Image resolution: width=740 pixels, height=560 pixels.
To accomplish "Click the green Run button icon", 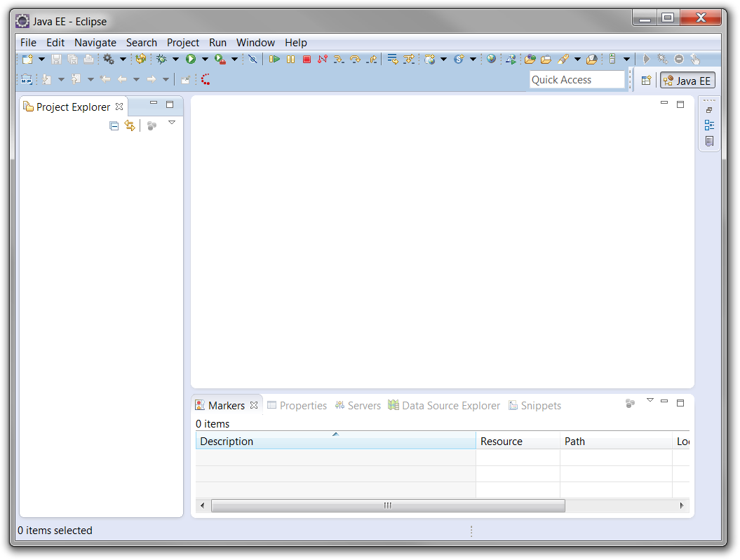I will (x=190, y=60).
